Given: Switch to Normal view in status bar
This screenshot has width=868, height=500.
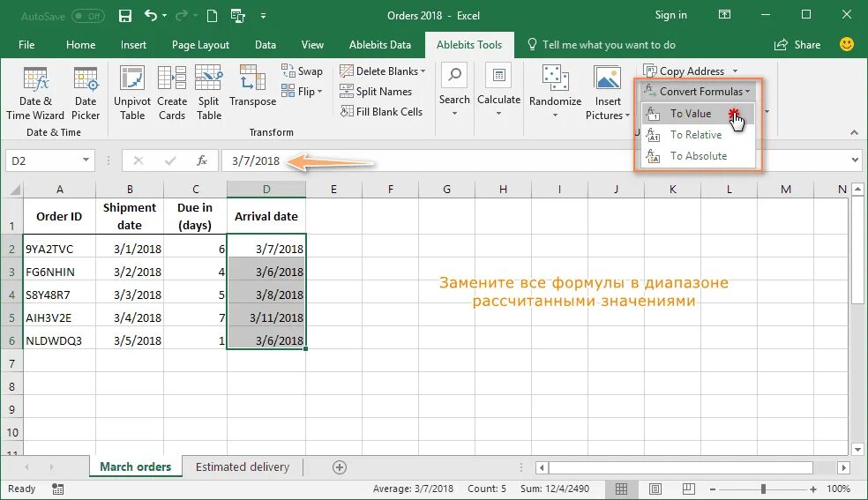Looking at the screenshot, I should click(622, 489).
